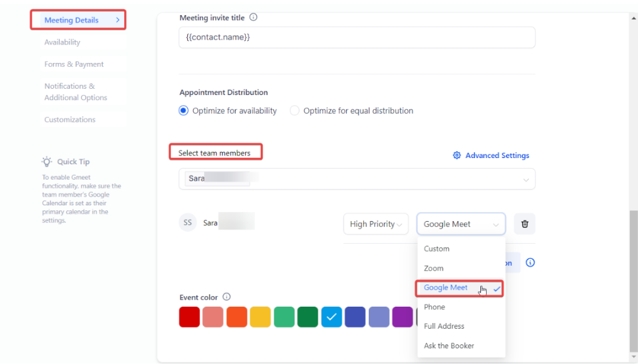Click the Advanced Settings gear icon

457,156
